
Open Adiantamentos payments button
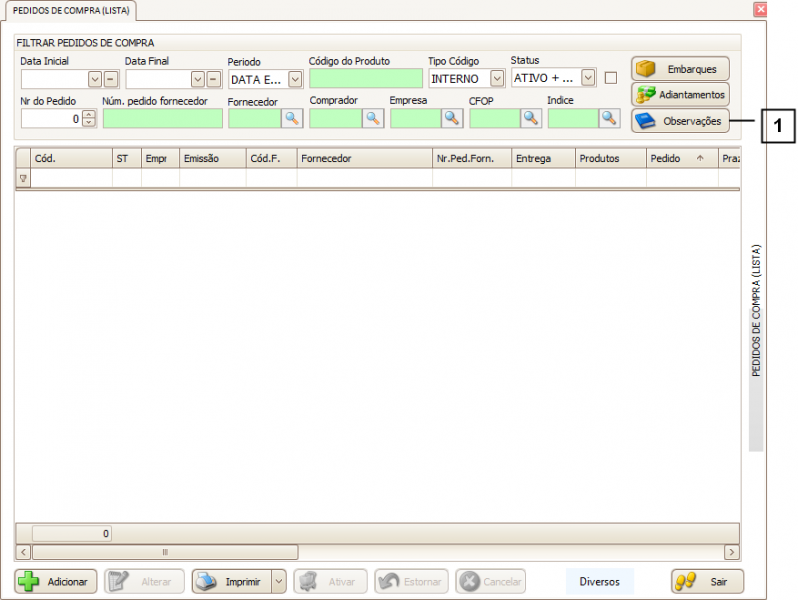coord(680,95)
